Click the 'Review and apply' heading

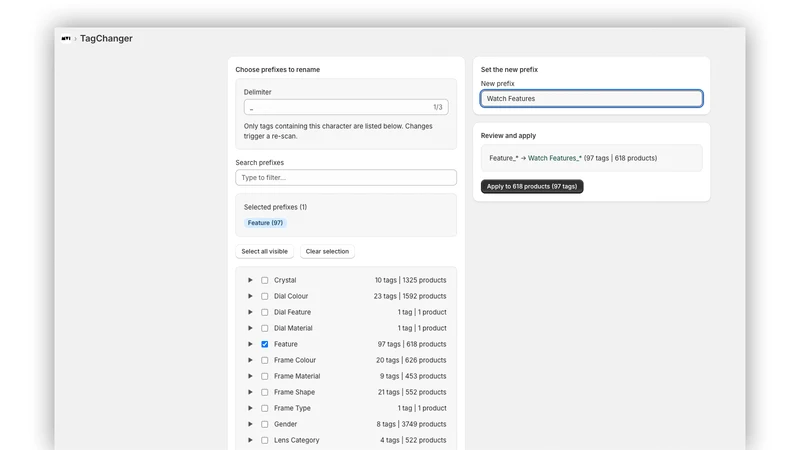click(x=508, y=136)
